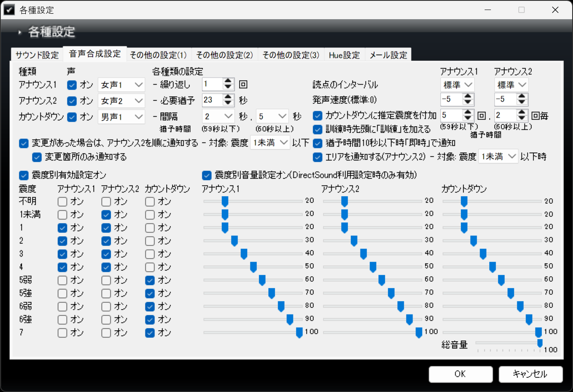
Task: Toggle 震度別有効設定オン checkbox
Action: (x=24, y=175)
